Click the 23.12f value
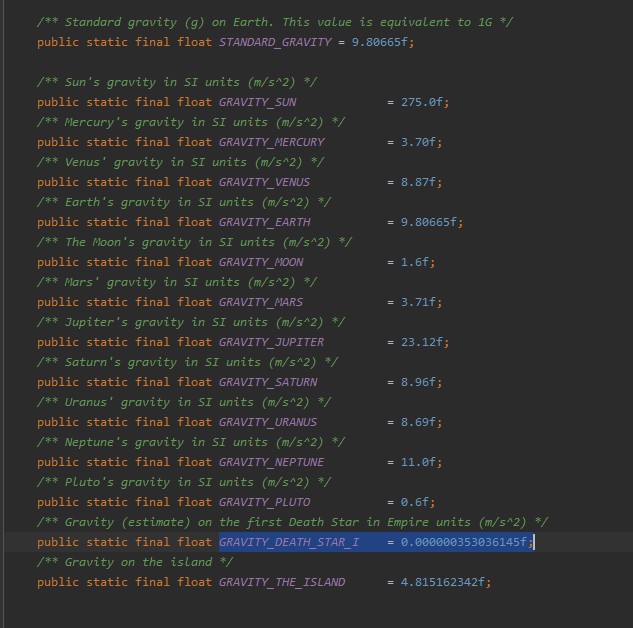 point(421,342)
